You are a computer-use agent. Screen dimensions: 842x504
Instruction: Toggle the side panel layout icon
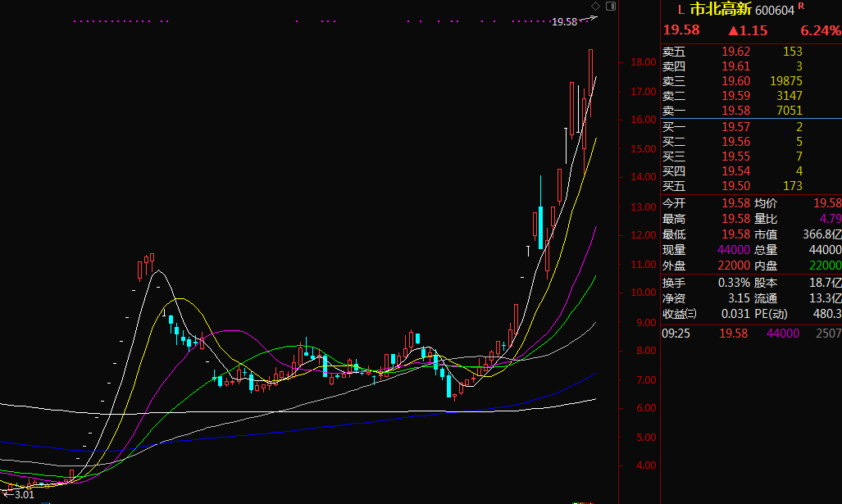pyautogui.click(x=611, y=6)
